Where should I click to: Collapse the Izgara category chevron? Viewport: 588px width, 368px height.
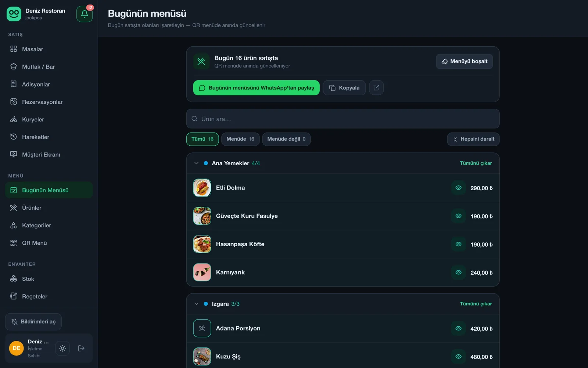click(196, 304)
